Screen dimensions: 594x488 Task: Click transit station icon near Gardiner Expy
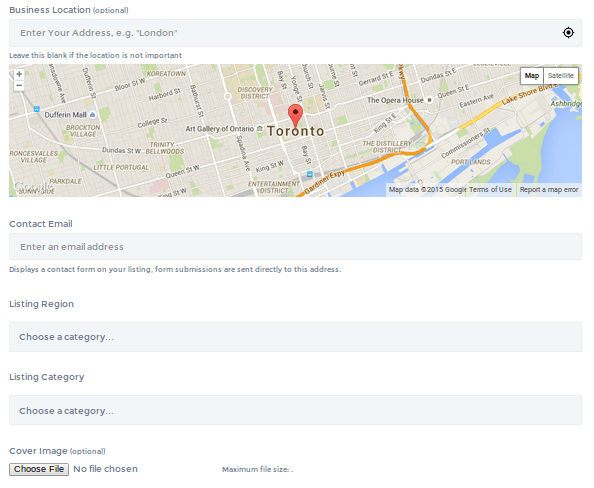(310, 174)
